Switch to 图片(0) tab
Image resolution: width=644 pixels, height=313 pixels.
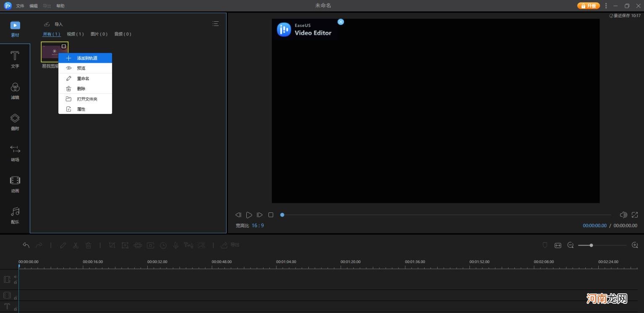point(99,34)
